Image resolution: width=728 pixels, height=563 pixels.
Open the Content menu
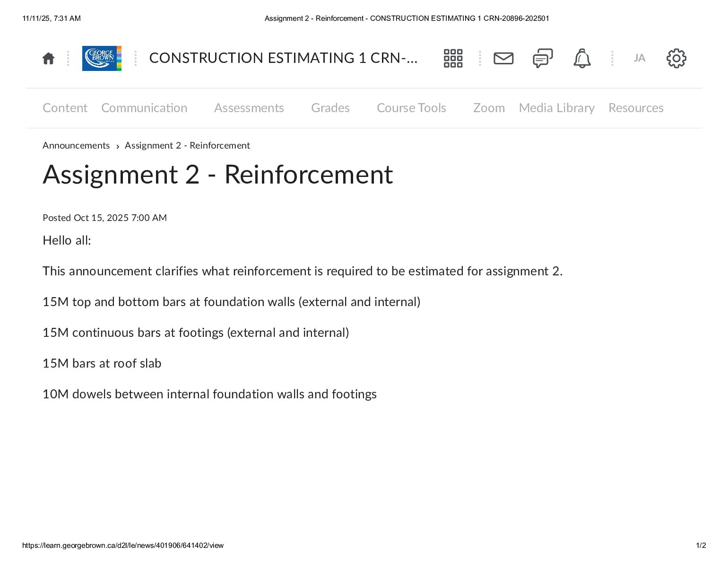tap(65, 108)
